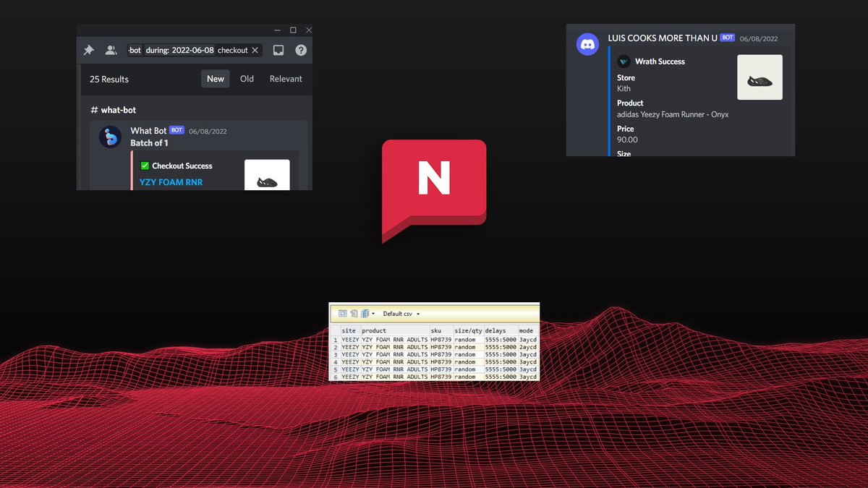868x488 pixels.
Task: Click the Discord logo avatar of LUIS COOKS
Action: coord(587,43)
